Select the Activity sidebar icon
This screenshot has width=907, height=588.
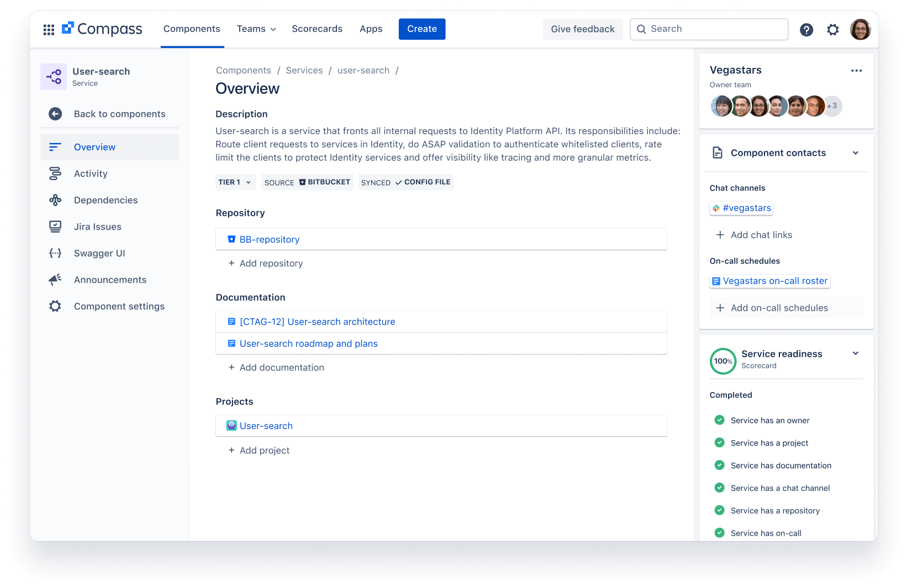(x=55, y=173)
